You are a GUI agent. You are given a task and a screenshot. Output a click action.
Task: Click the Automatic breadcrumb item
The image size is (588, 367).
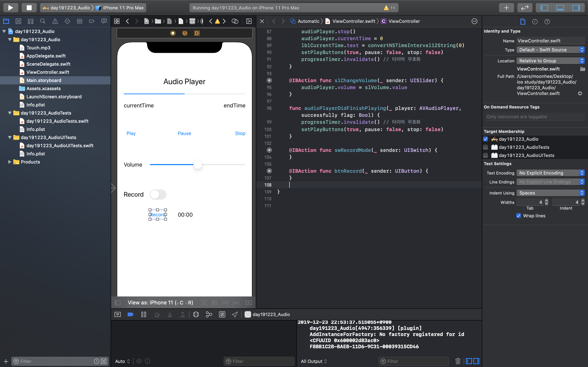point(308,21)
